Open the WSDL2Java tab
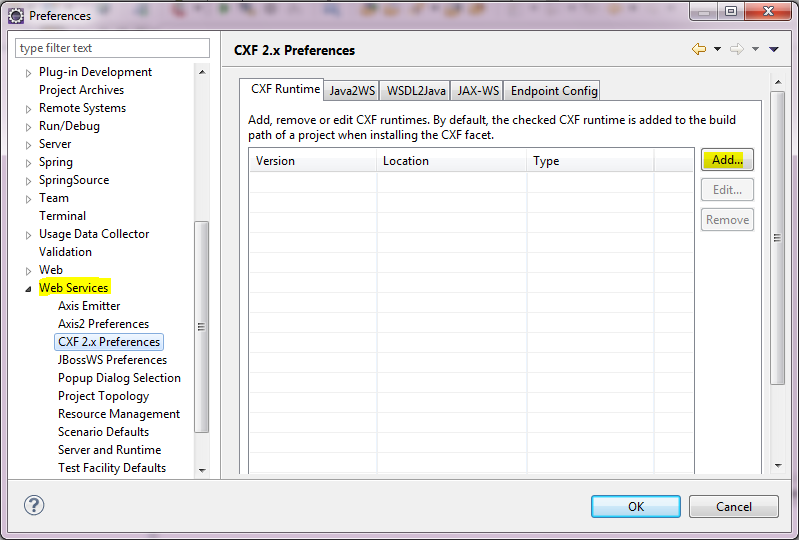The image size is (799, 540). (415, 91)
